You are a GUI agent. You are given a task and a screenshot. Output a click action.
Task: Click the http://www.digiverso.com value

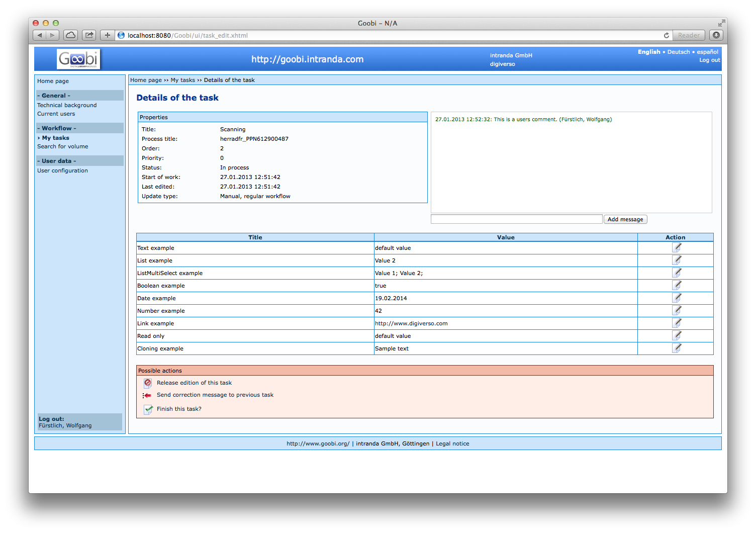pyautogui.click(x=411, y=323)
